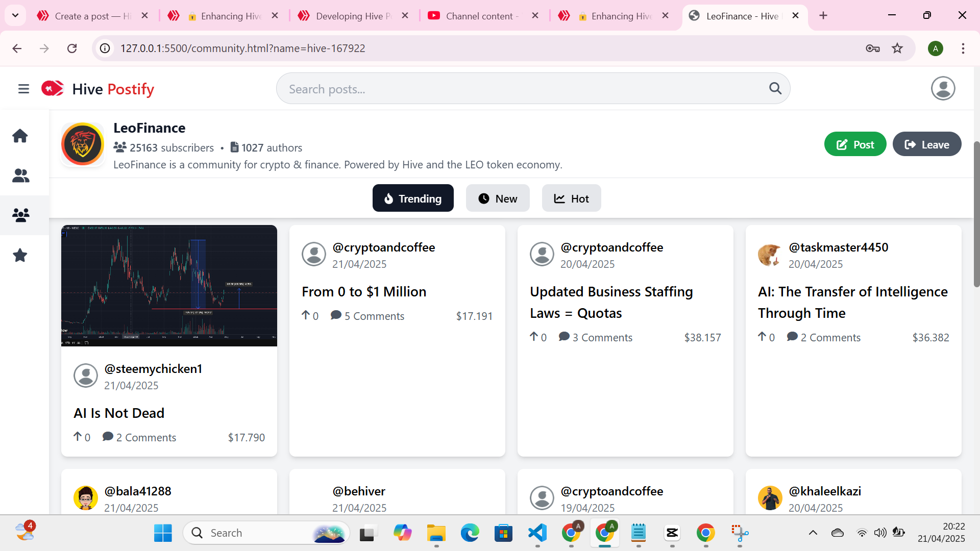980x551 pixels.
Task: Open the volume control in system tray
Action: (x=880, y=533)
